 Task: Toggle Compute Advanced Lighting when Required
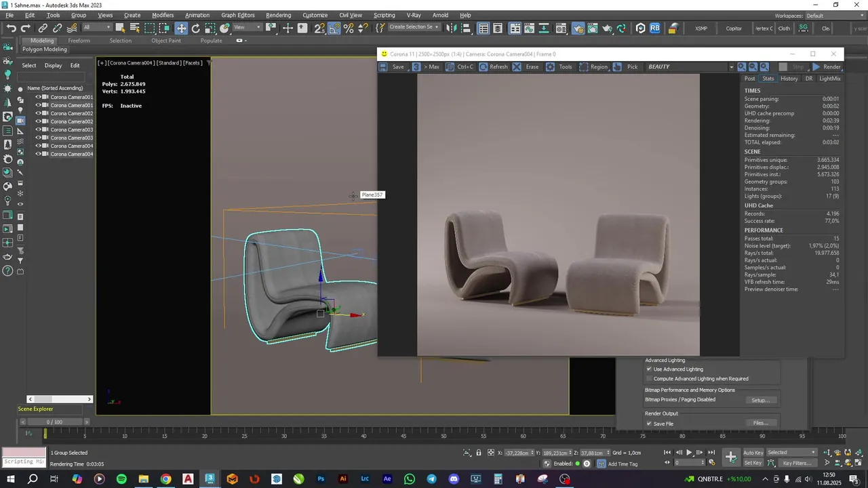649,379
